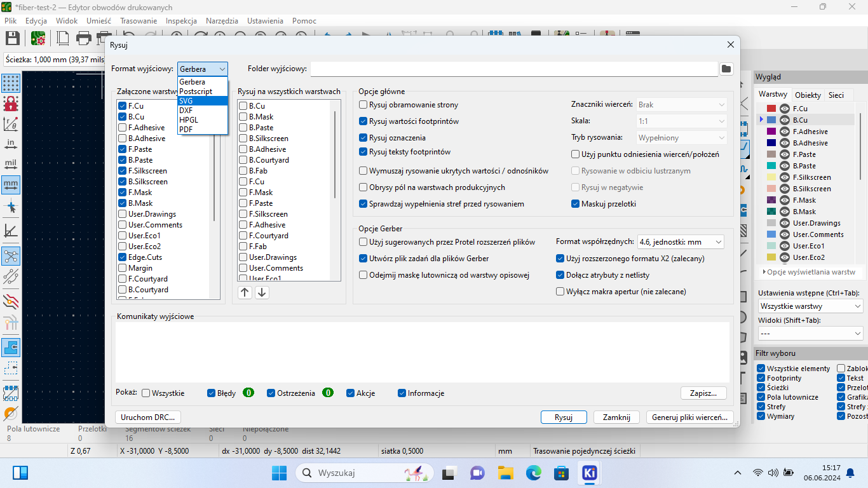Open the page settings sheet icon
Viewport: 868px width, 488px height.
(x=64, y=38)
